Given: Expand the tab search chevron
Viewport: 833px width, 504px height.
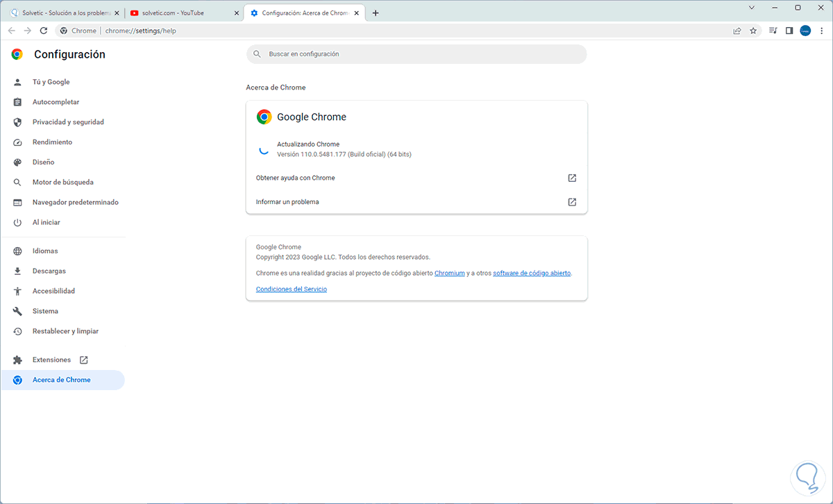Looking at the screenshot, I should (x=752, y=8).
